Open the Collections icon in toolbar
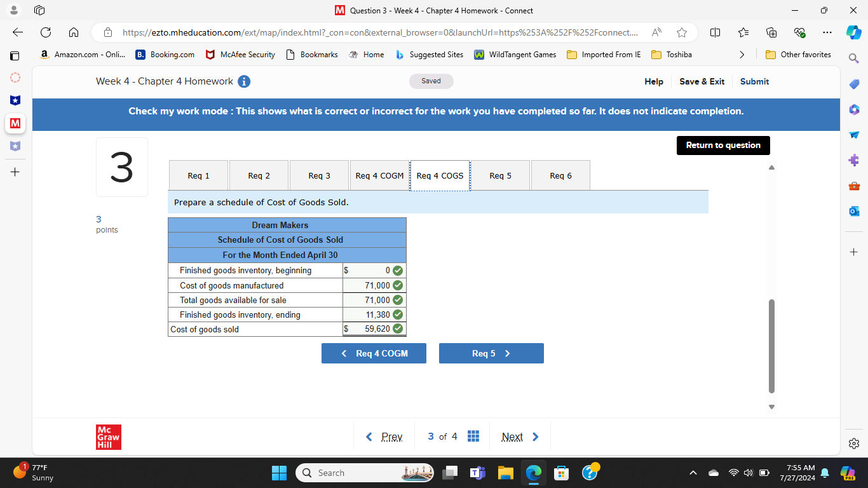The height and width of the screenshot is (488, 868). (x=772, y=32)
